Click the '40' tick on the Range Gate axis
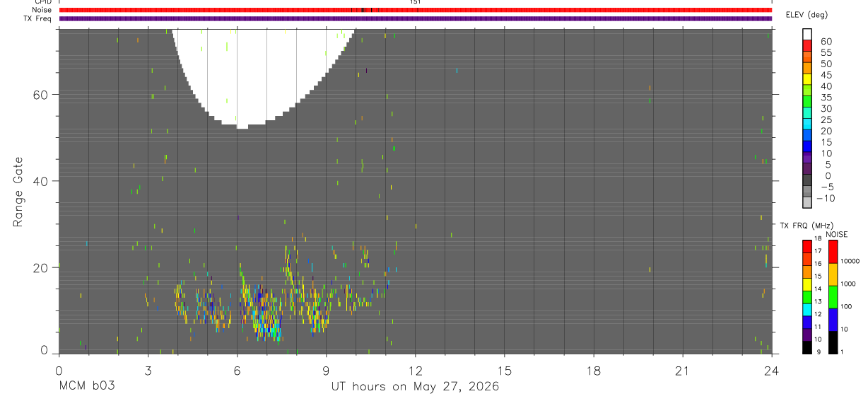The width and height of the screenshot is (868, 401). coord(41,181)
